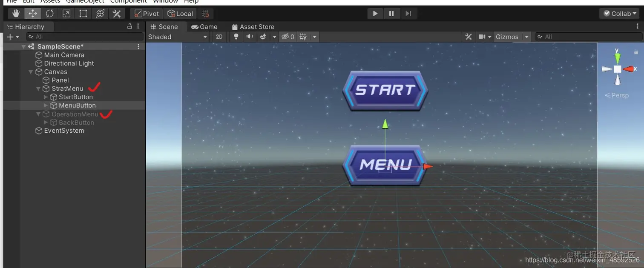This screenshot has width=644, height=268.
Task: Toggle scene lighting bulb icon
Action: (236, 37)
